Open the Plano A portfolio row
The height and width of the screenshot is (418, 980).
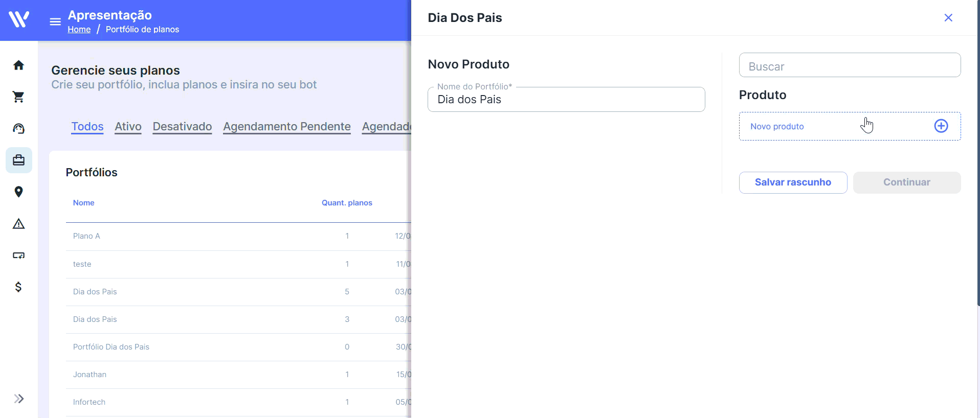[x=238, y=236]
